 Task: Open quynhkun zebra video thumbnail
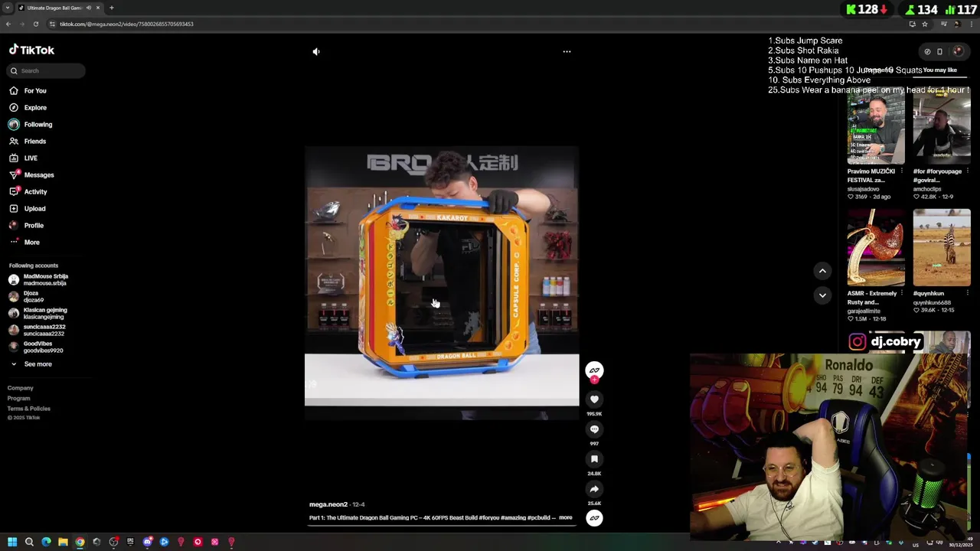click(x=942, y=248)
